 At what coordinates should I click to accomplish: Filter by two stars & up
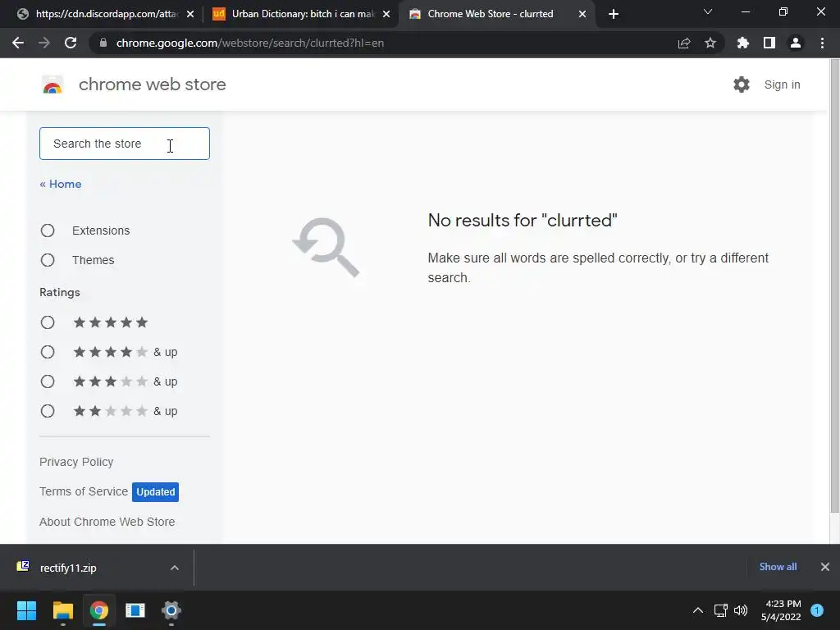(48, 411)
